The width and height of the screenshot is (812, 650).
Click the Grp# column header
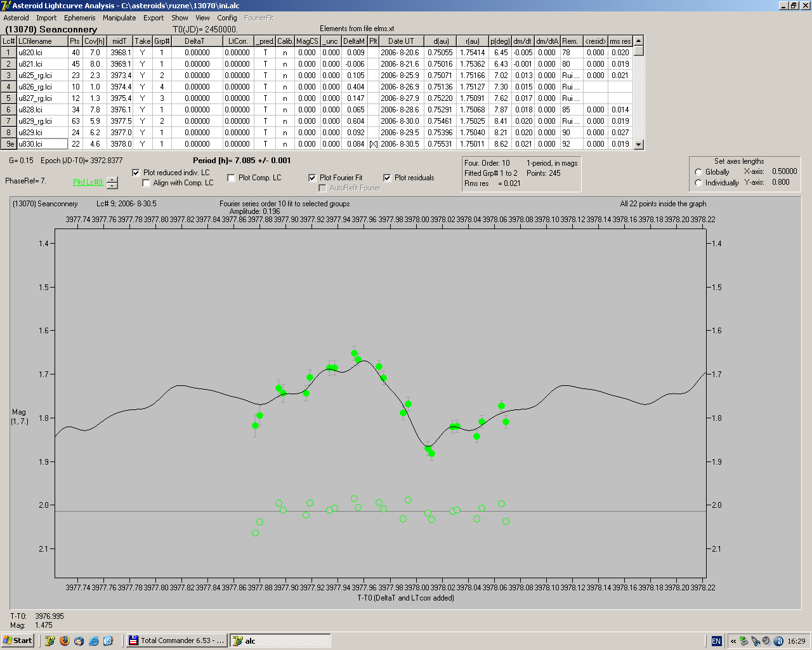pyautogui.click(x=162, y=41)
